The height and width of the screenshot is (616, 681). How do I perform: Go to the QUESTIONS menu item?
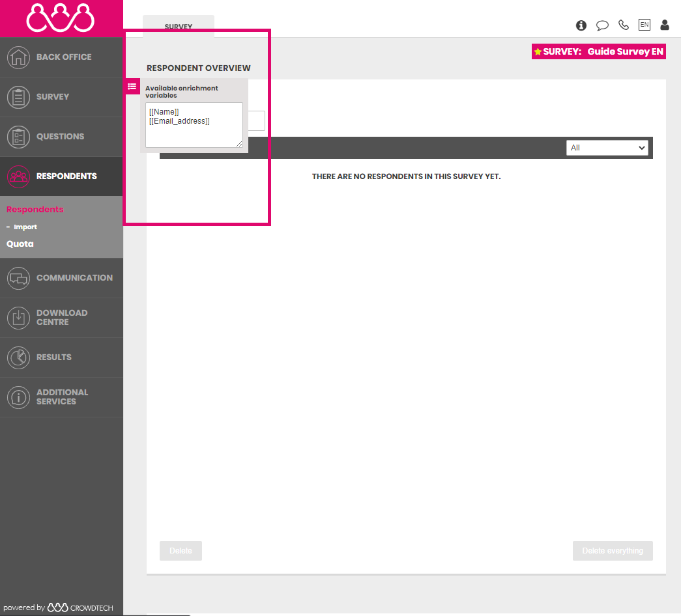61,136
